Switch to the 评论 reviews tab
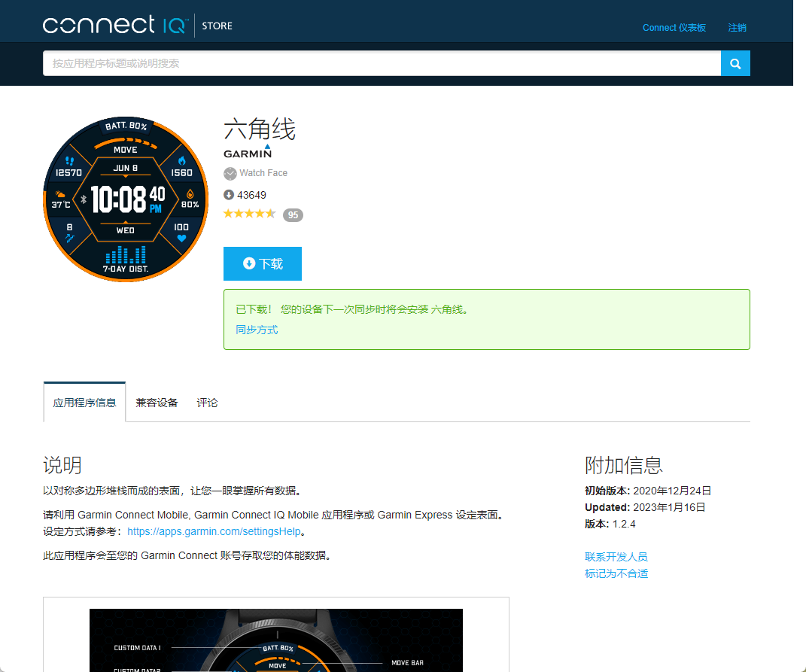This screenshot has height=672, width=806. 207,403
